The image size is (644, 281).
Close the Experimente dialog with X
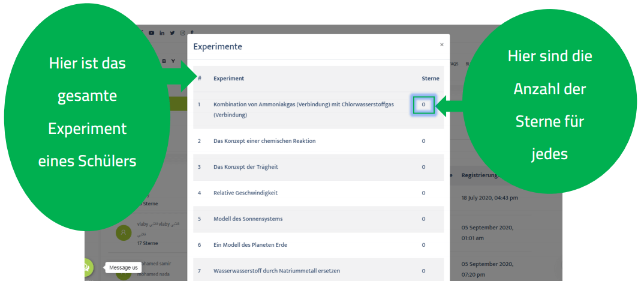click(442, 44)
